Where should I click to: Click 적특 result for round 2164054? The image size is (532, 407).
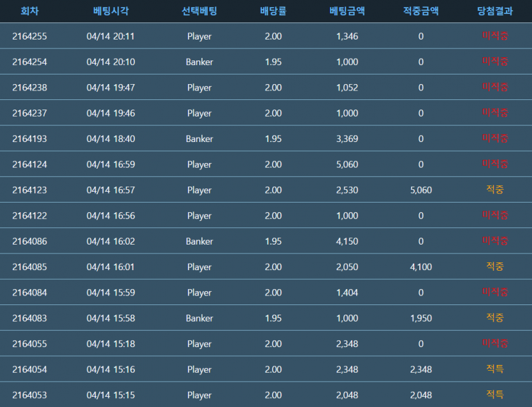coord(494,369)
